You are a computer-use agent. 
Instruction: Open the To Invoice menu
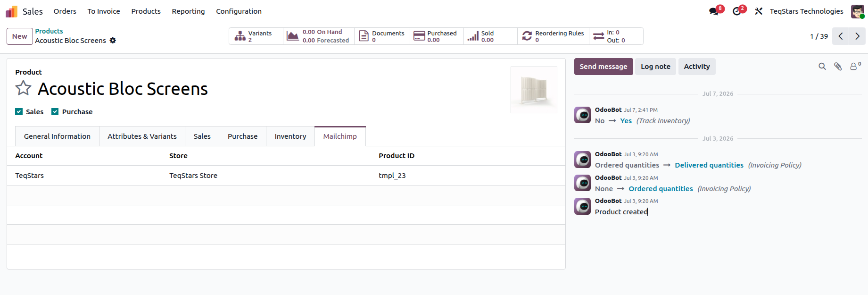104,11
